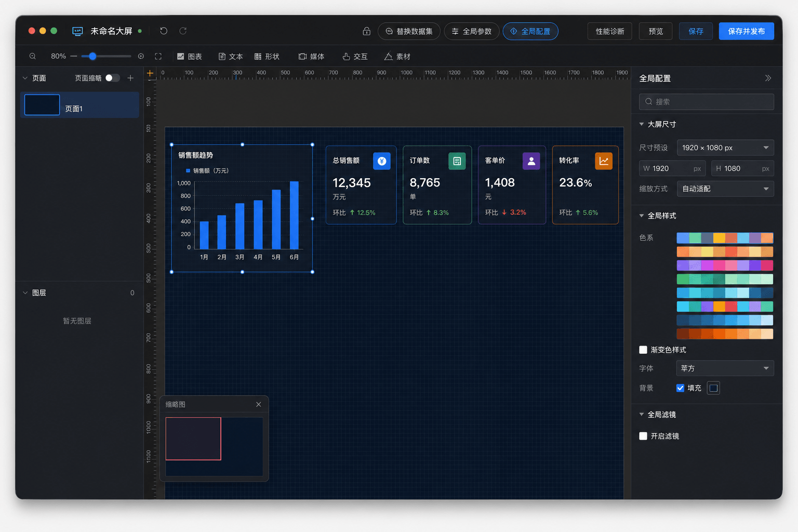Image resolution: width=798 pixels, height=532 pixels.
Task: Open the 形状 shape menu
Action: pos(267,57)
